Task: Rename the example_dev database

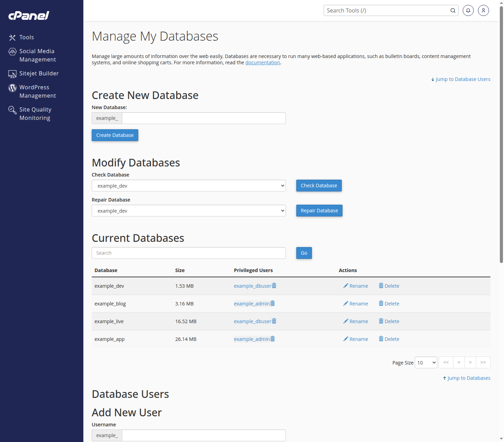Action: 356,286
